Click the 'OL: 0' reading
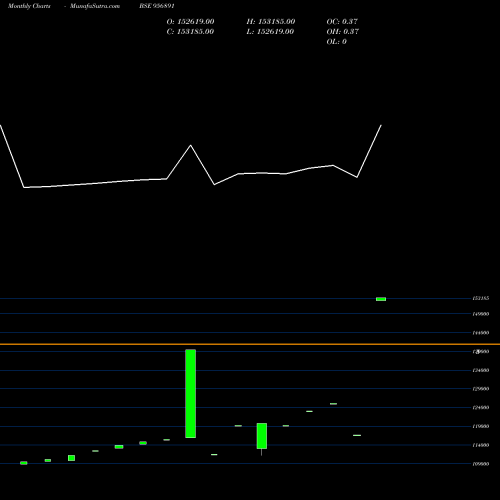 point(336,42)
